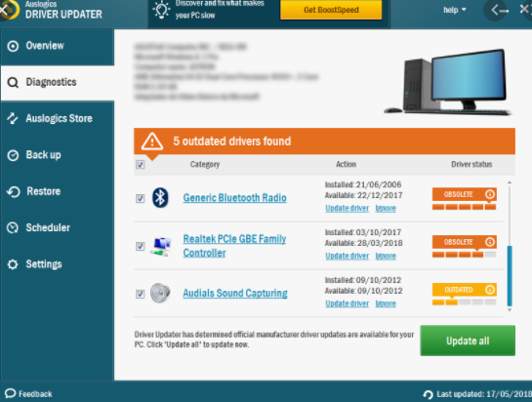Image resolution: width=532 pixels, height=402 pixels.
Task: Open the Auslogics Store section
Action: [x=58, y=119]
